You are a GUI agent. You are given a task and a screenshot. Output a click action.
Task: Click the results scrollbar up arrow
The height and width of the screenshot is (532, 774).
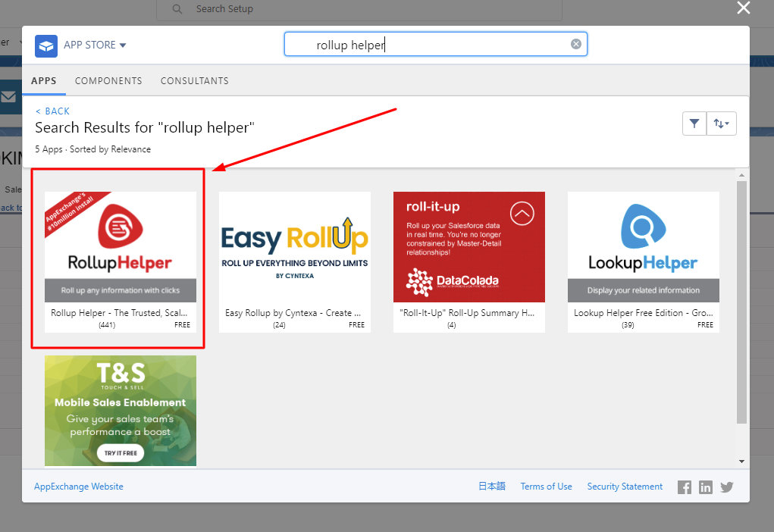[x=741, y=175]
